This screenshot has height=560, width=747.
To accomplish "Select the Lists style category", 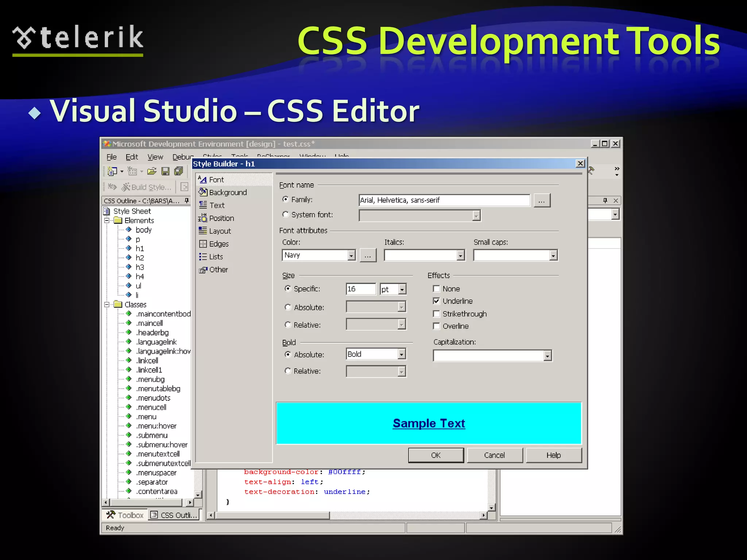I will click(216, 257).
